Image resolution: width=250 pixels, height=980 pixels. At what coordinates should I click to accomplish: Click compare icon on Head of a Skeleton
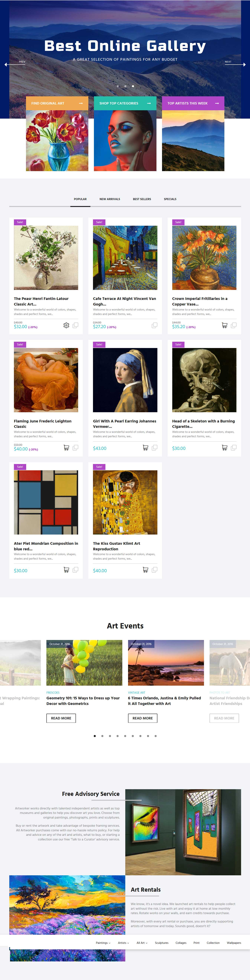click(234, 448)
